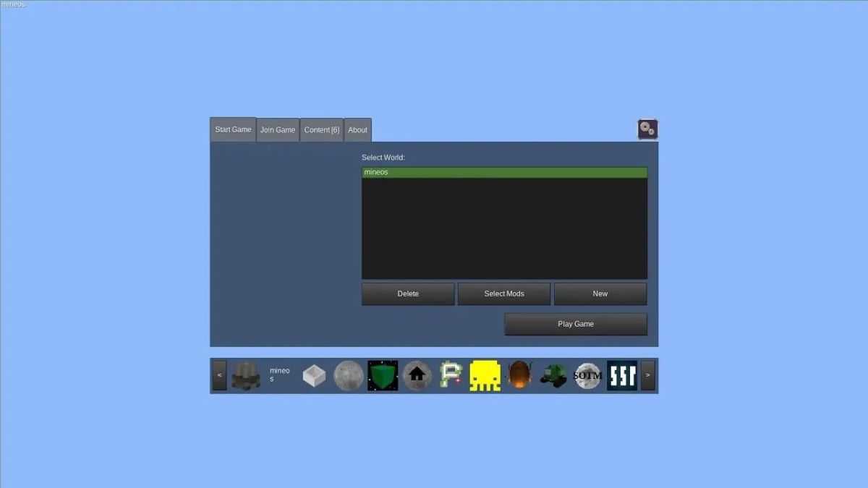Viewport: 868px width, 488px height.
Task: Click the mineos label in the gamebar
Action: tap(279, 374)
